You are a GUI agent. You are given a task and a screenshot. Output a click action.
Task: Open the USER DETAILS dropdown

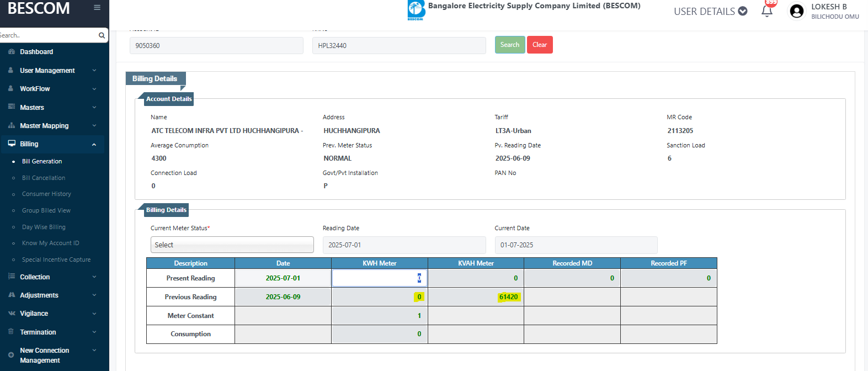[x=711, y=11]
